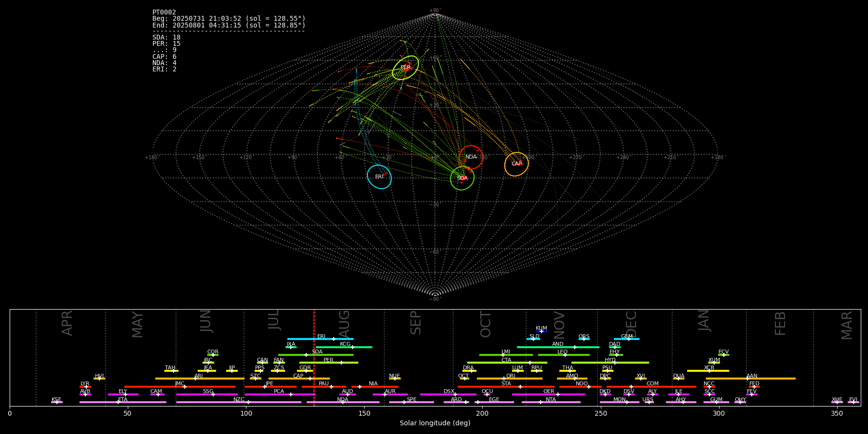Click the 'ERI: 2' count entry
The height and width of the screenshot is (434, 868).
coord(164,69)
